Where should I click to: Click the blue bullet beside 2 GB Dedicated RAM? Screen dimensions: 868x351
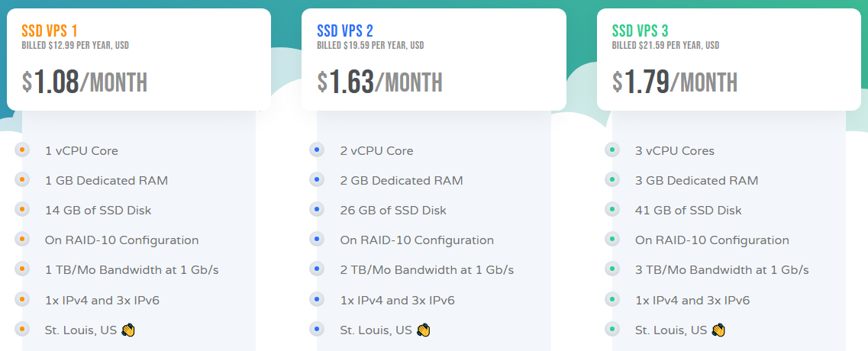[318, 180]
